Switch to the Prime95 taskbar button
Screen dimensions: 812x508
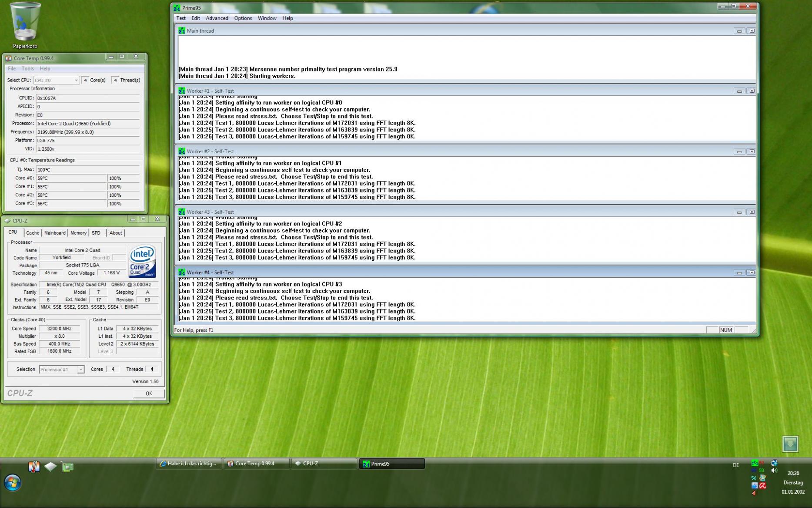[391, 464]
